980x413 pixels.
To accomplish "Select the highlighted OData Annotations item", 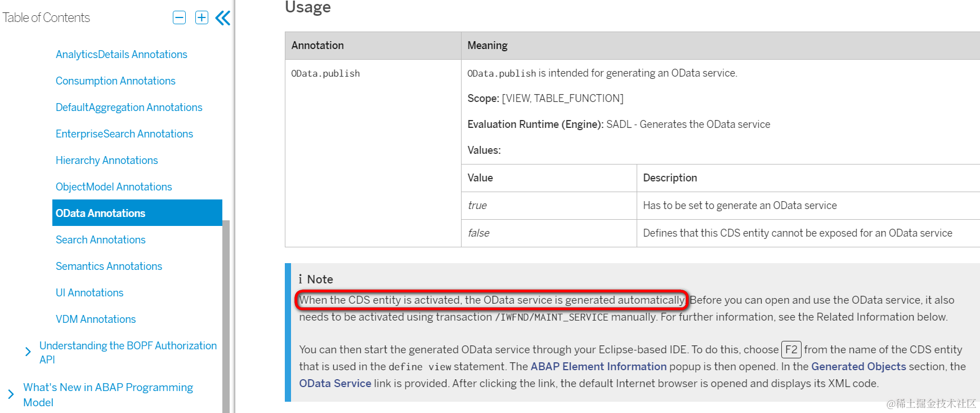I will (137, 213).
